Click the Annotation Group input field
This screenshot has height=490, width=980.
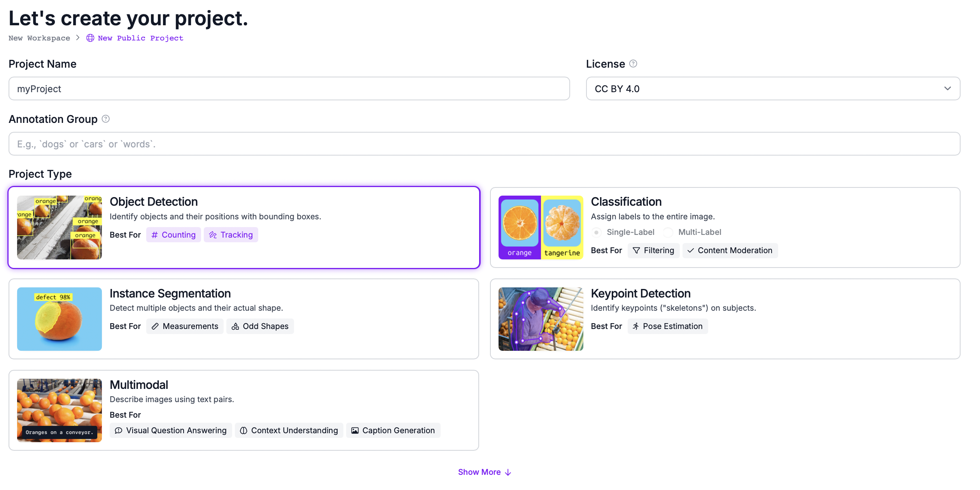(485, 144)
